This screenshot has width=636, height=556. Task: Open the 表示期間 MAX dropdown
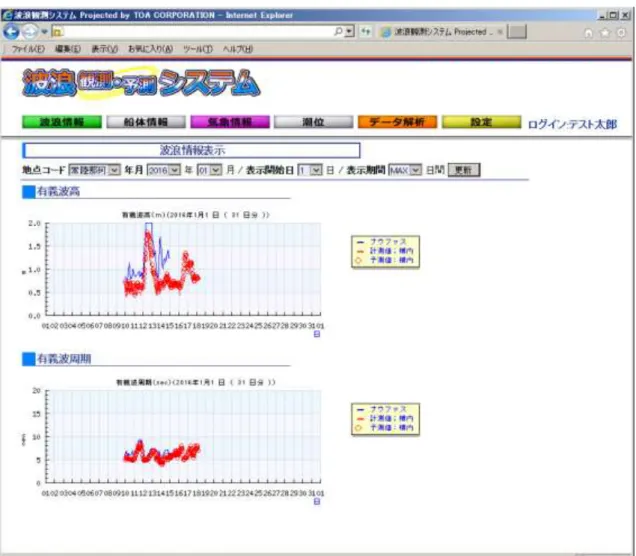pos(405,170)
